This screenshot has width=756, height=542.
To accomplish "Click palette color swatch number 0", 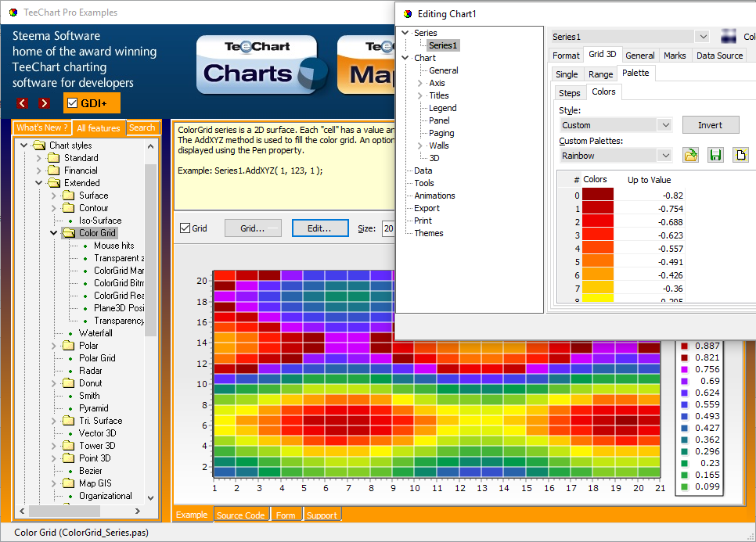I will coord(598,195).
